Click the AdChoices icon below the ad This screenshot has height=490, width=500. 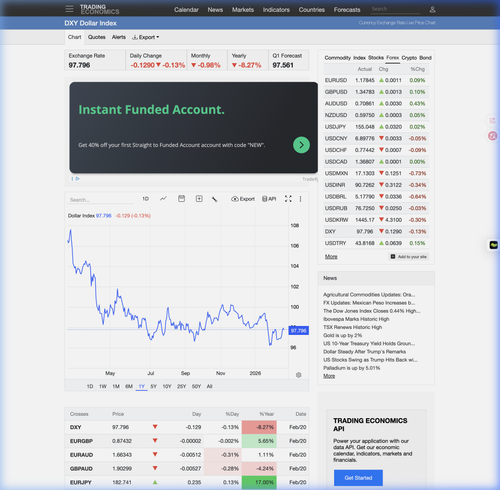(x=76, y=179)
